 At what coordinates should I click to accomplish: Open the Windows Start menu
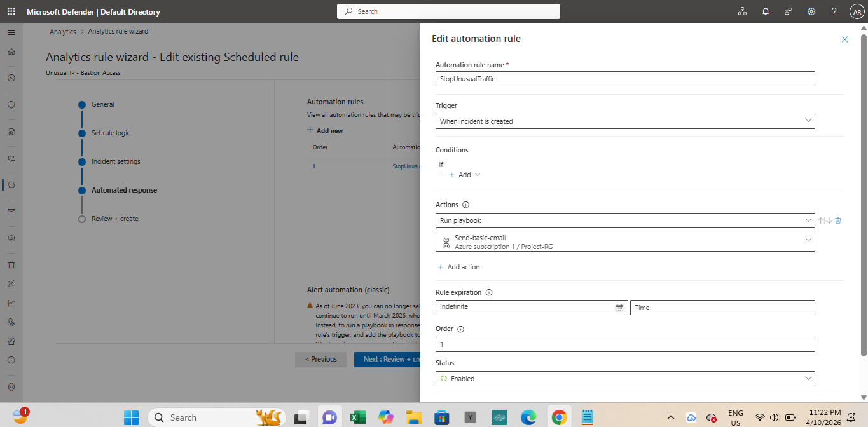tap(131, 417)
